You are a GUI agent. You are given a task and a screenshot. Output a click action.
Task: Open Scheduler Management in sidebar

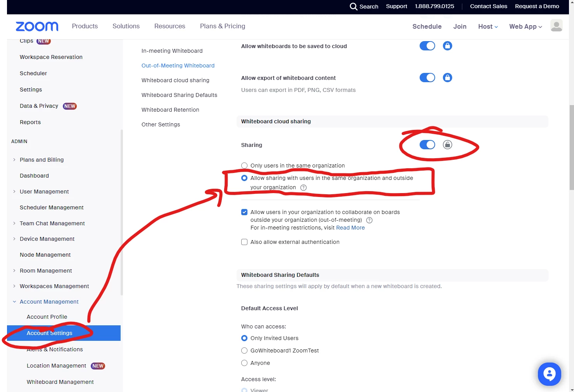tap(52, 207)
